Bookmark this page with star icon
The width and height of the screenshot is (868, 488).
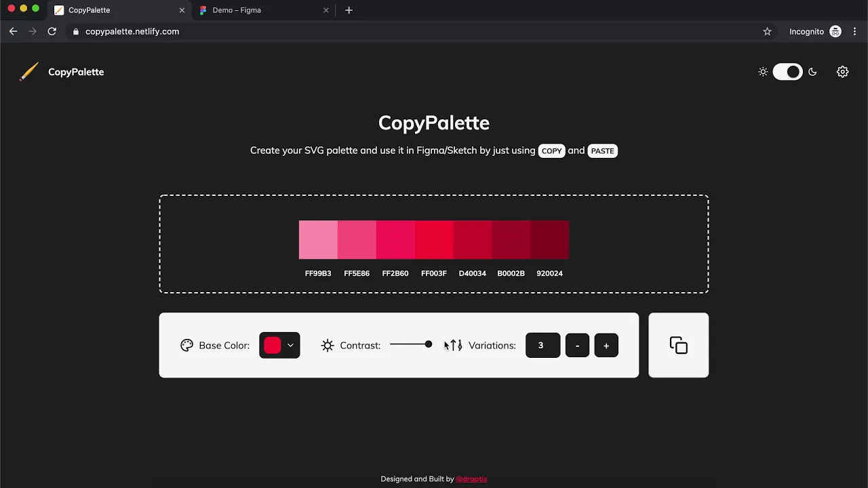pyautogui.click(x=767, y=31)
